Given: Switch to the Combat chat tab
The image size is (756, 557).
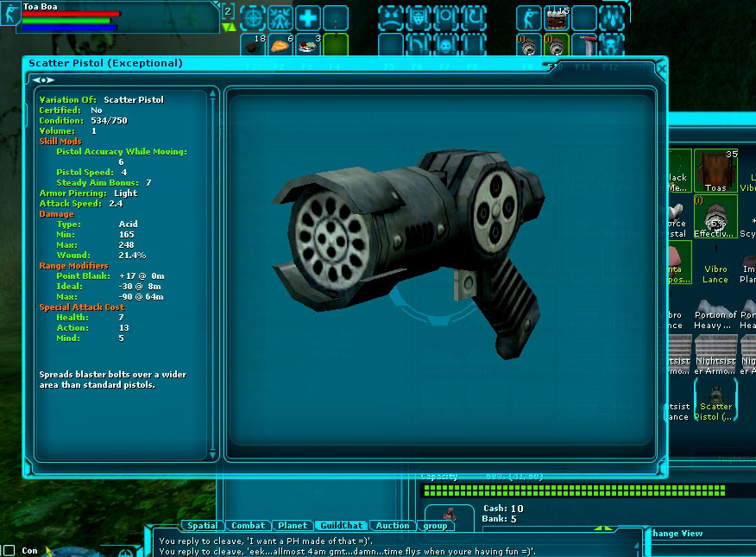Looking at the screenshot, I should coord(248,526).
